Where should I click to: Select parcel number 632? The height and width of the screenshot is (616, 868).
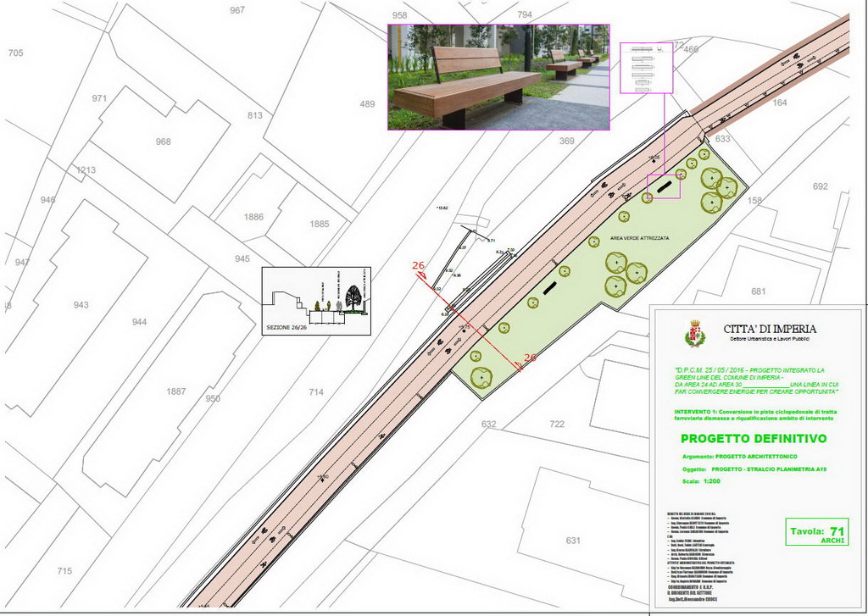[488, 425]
